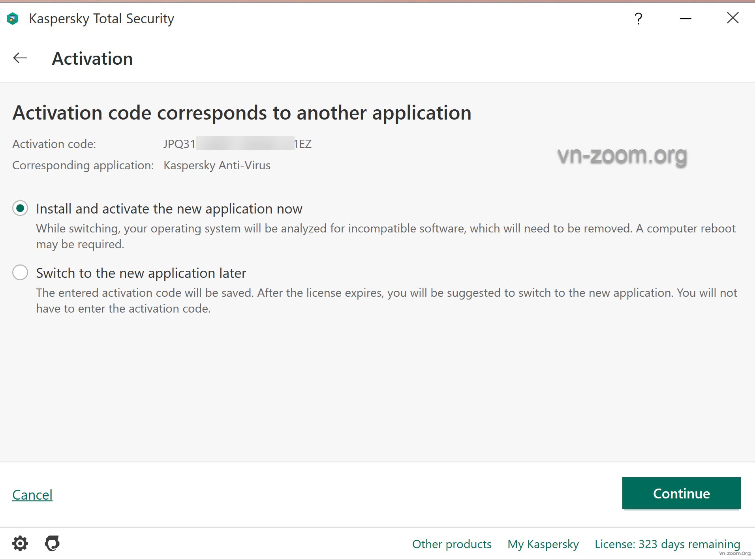Minimize the Kaspersky Total Security window
The width and height of the screenshot is (755, 560).
(686, 19)
